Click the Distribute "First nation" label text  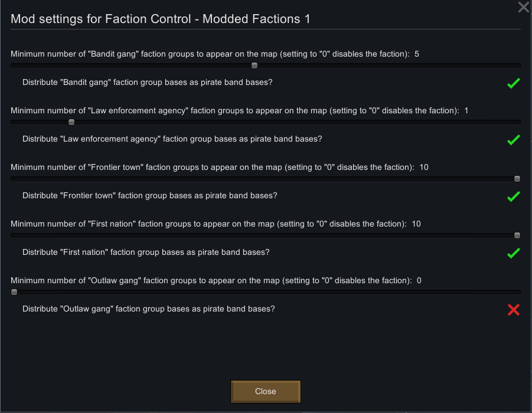click(x=146, y=253)
